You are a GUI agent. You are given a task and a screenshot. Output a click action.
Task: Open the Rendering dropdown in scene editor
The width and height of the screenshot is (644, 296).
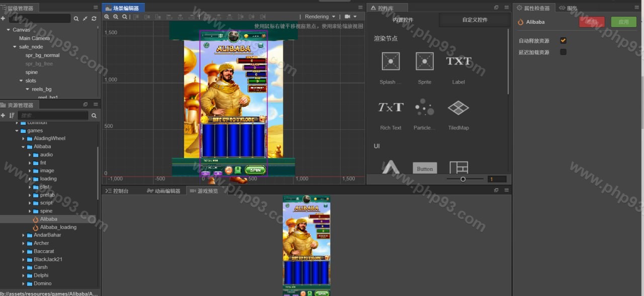pos(320,17)
